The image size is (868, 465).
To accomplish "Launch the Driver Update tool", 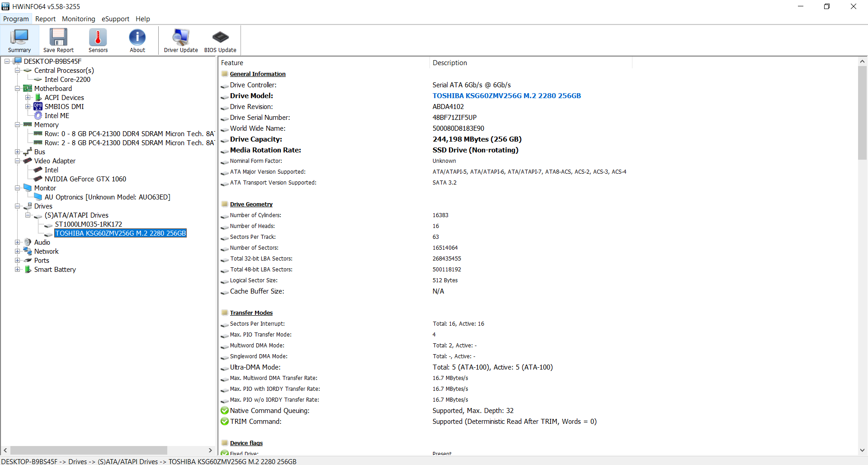I will [x=181, y=40].
